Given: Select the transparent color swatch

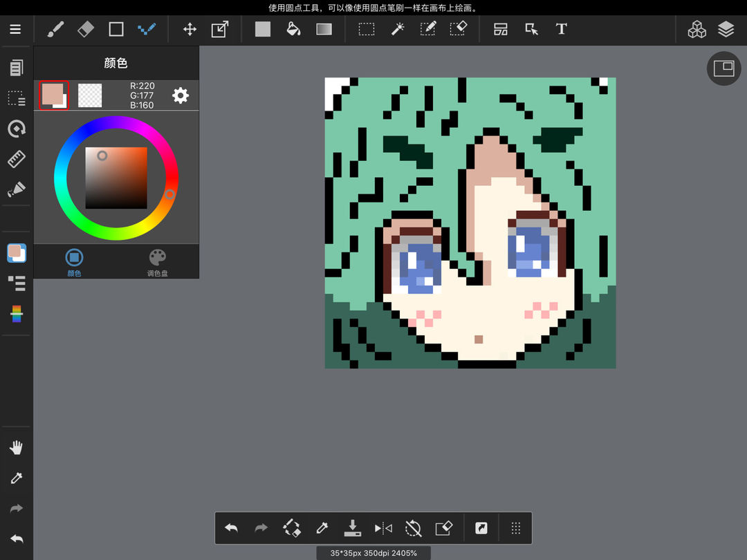Looking at the screenshot, I should coord(89,95).
